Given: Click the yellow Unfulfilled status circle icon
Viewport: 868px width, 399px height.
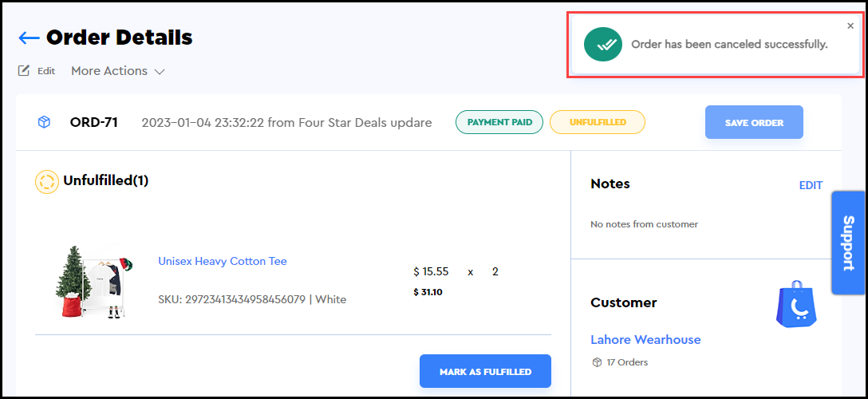Looking at the screenshot, I should (x=47, y=182).
